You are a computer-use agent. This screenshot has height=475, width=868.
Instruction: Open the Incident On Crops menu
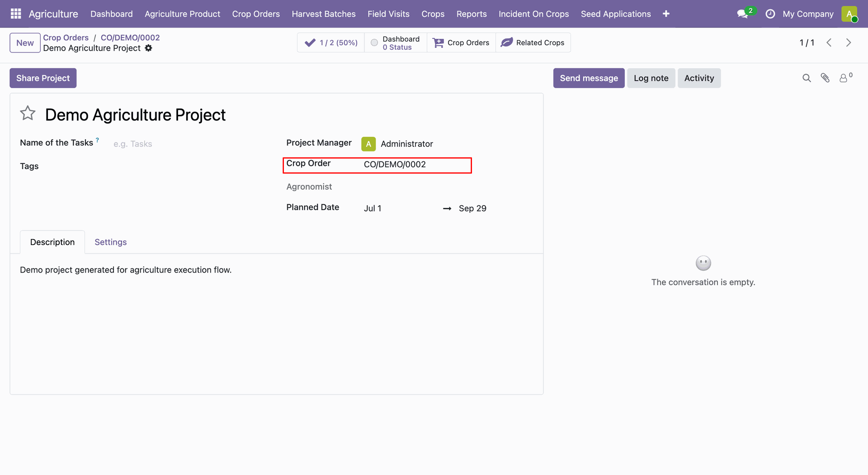point(534,14)
